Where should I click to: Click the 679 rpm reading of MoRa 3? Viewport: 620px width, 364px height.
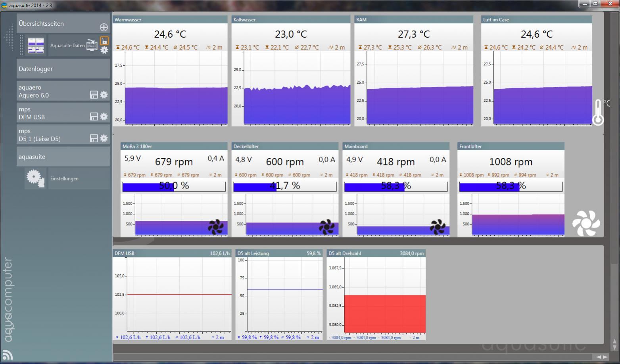point(174,162)
